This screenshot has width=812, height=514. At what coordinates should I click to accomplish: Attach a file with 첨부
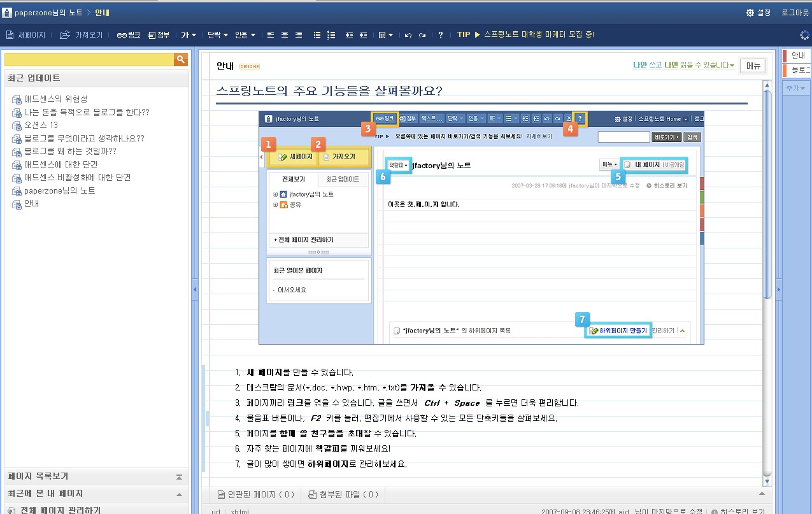coord(159,35)
